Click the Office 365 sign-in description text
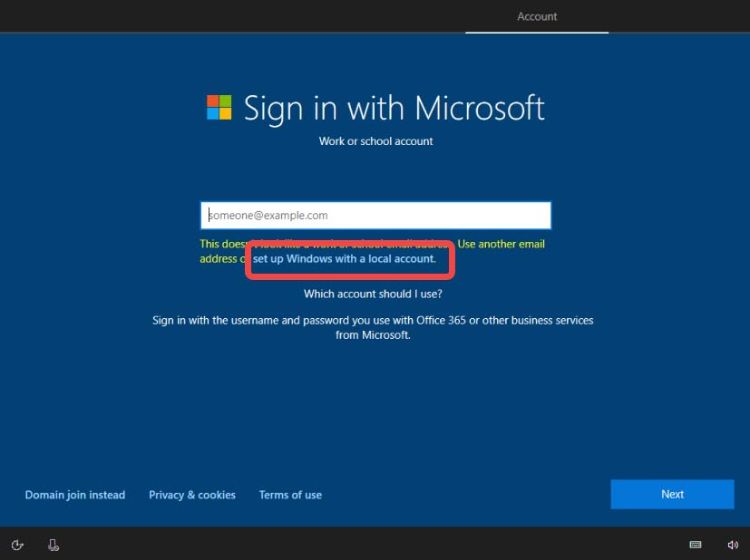Viewport: 750px width, 560px height. pos(373,327)
